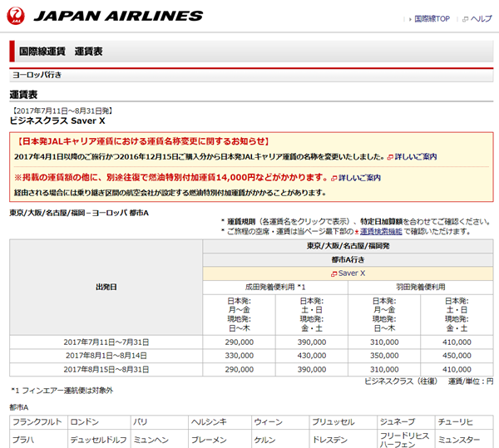Select the 410,000 fare for August 15–31
The width and height of the screenshot is (499, 448).
click(457, 370)
